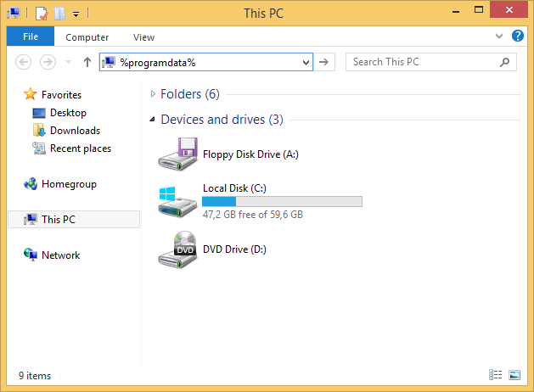The width and height of the screenshot is (534, 392).
Task: Click the computer icon inside the address bar
Action: click(109, 62)
